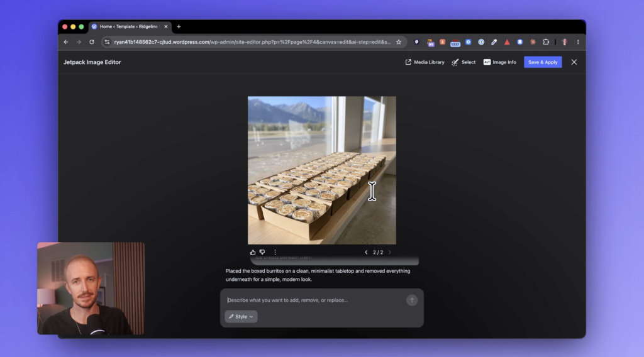This screenshot has width=644, height=357.
Task: Go to next image version
Action: coord(390,253)
